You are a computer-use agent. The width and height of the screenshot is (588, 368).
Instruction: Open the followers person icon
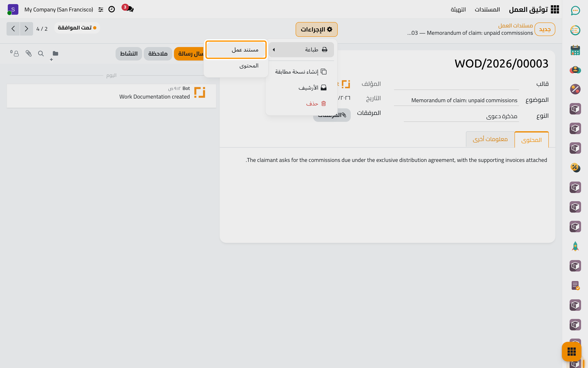(x=15, y=54)
